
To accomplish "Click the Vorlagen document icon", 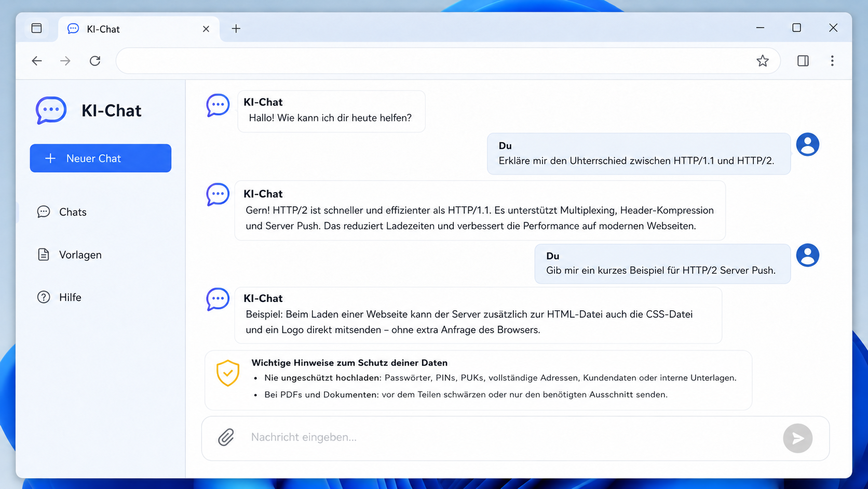I will [44, 255].
